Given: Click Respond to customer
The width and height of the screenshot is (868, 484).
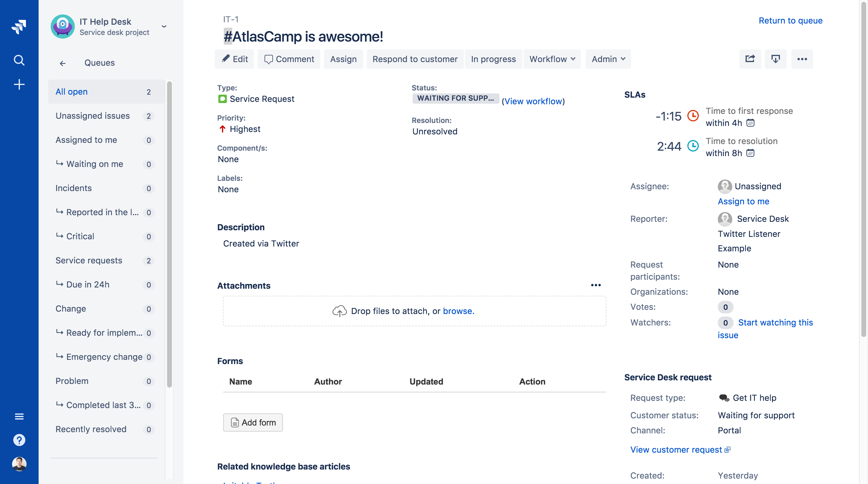Looking at the screenshot, I should [415, 59].
